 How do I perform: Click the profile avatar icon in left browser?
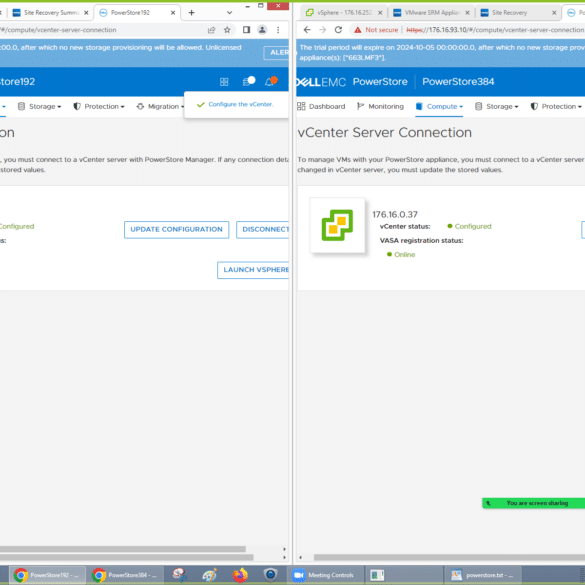pos(262,30)
